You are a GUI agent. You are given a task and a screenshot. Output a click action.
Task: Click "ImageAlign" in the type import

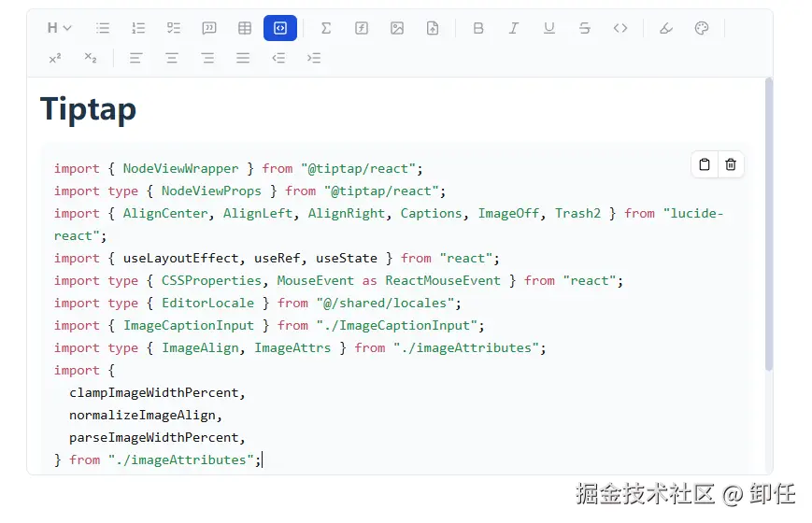[200, 348]
